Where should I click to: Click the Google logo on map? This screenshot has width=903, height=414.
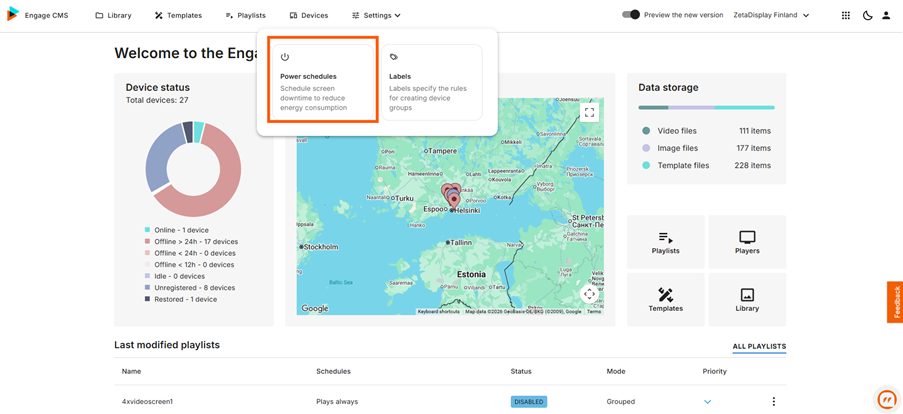(x=315, y=309)
